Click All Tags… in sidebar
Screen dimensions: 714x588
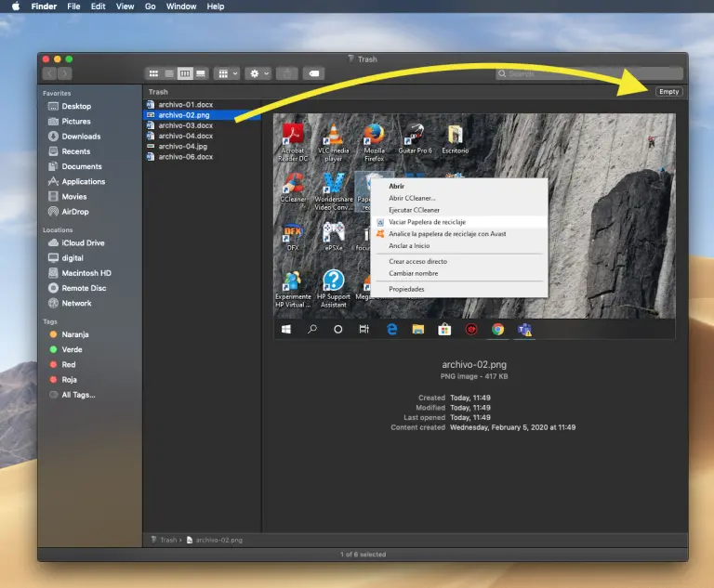(x=78, y=395)
